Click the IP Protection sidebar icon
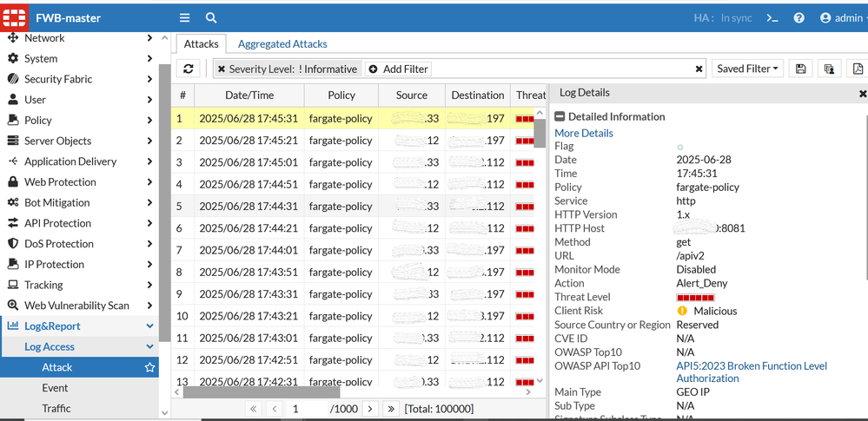 coord(13,265)
